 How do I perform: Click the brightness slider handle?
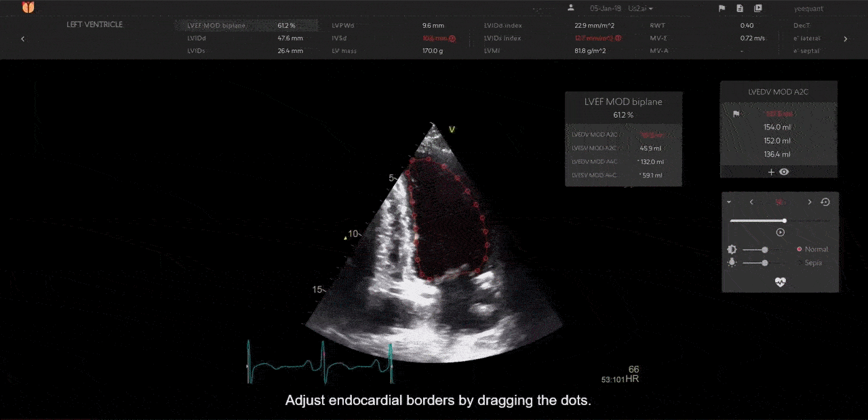(765, 249)
